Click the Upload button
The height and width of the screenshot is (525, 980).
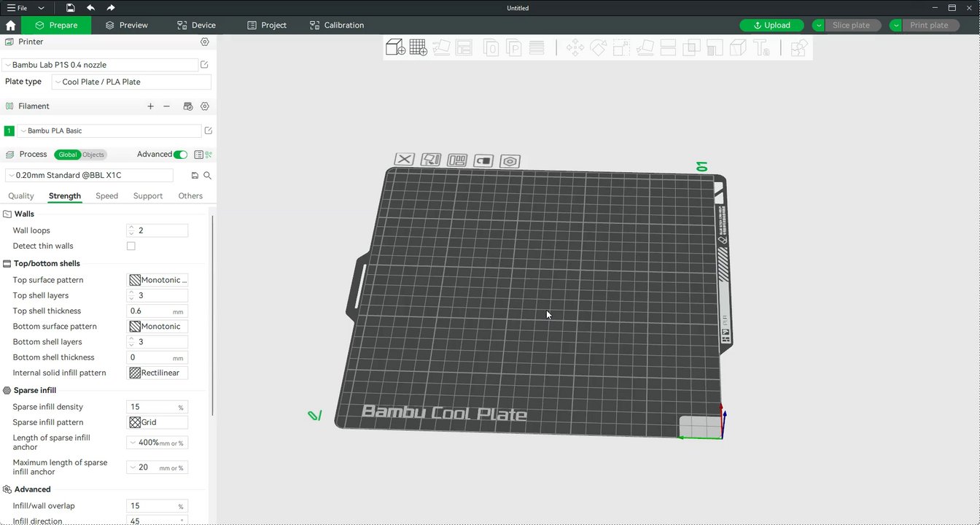771,26
